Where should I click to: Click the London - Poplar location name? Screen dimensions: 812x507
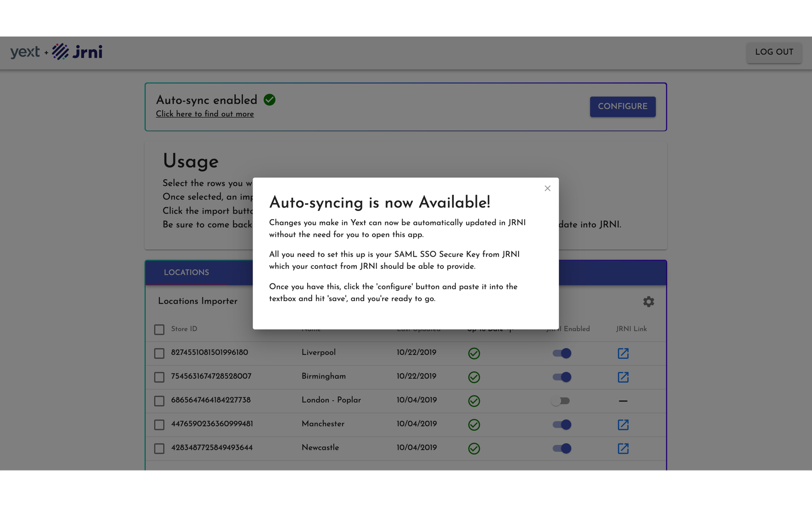point(331,400)
